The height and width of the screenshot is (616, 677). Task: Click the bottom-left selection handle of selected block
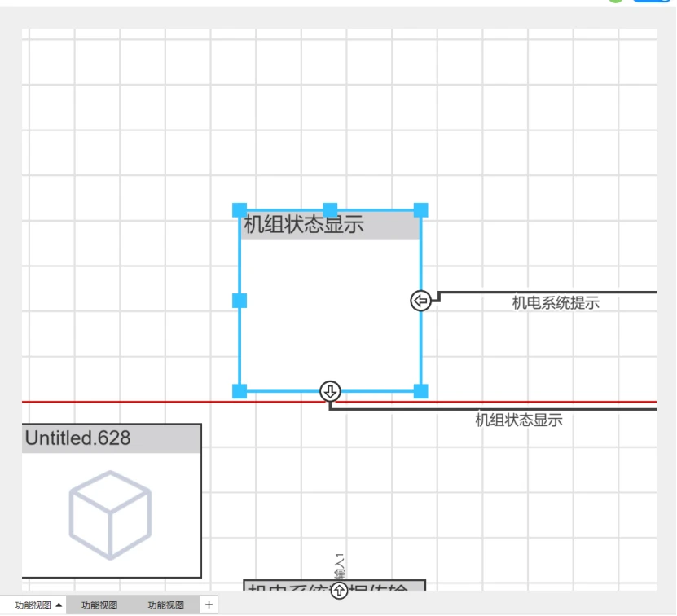240,391
